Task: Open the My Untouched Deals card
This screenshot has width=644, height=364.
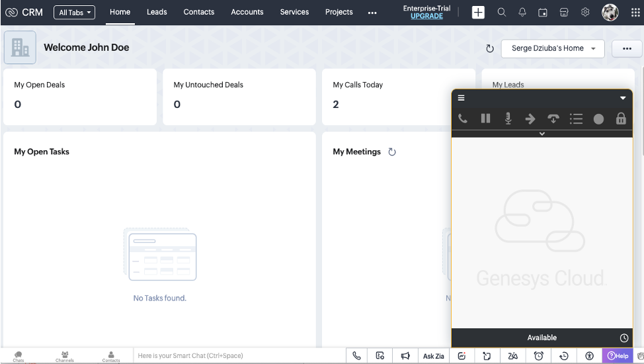Action: click(239, 97)
